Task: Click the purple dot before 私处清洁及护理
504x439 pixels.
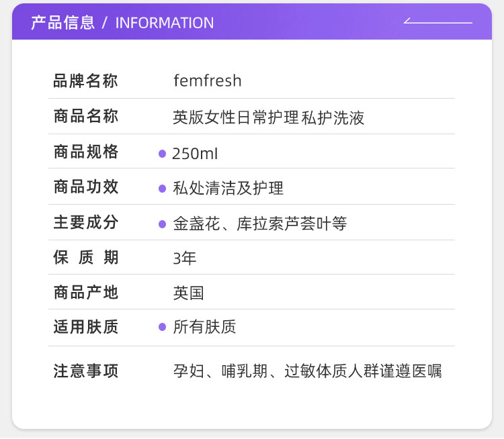Action: click(x=163, y=189)
